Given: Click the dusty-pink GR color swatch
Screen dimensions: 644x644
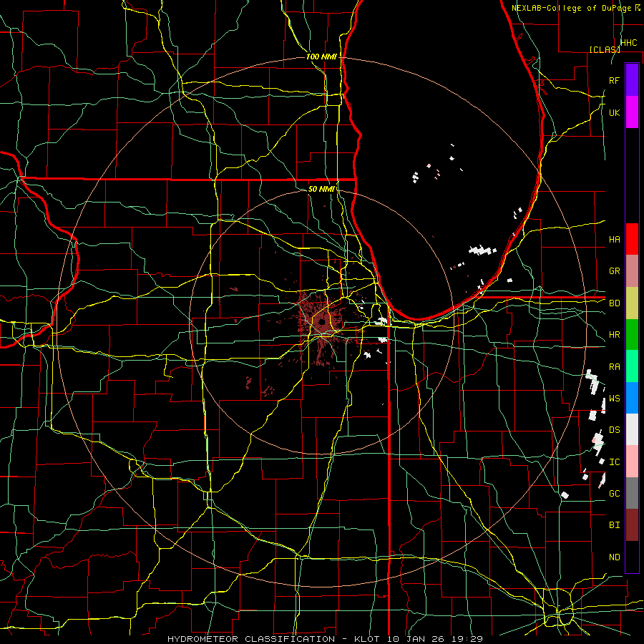Looking at the screenshot, I should [632, 271].
